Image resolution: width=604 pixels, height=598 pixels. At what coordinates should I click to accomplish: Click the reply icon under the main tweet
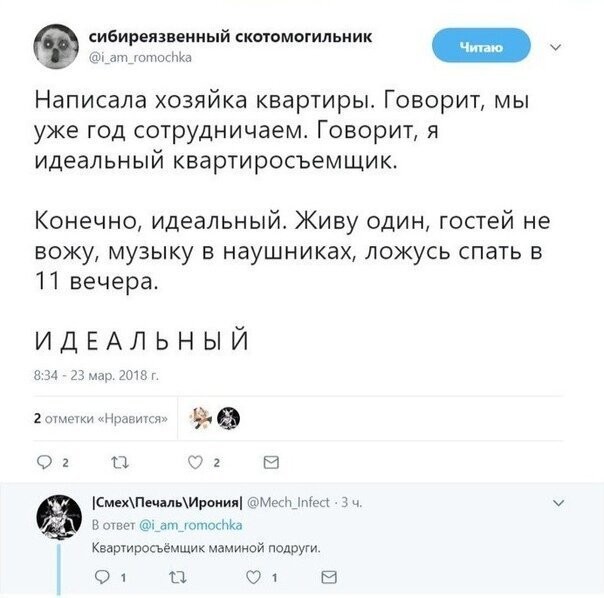tap(44, 462)
